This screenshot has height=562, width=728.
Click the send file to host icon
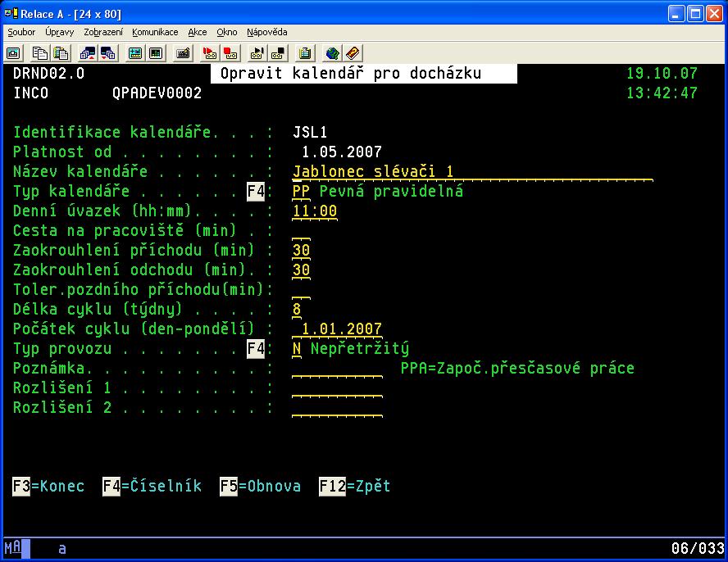[88, 52]
